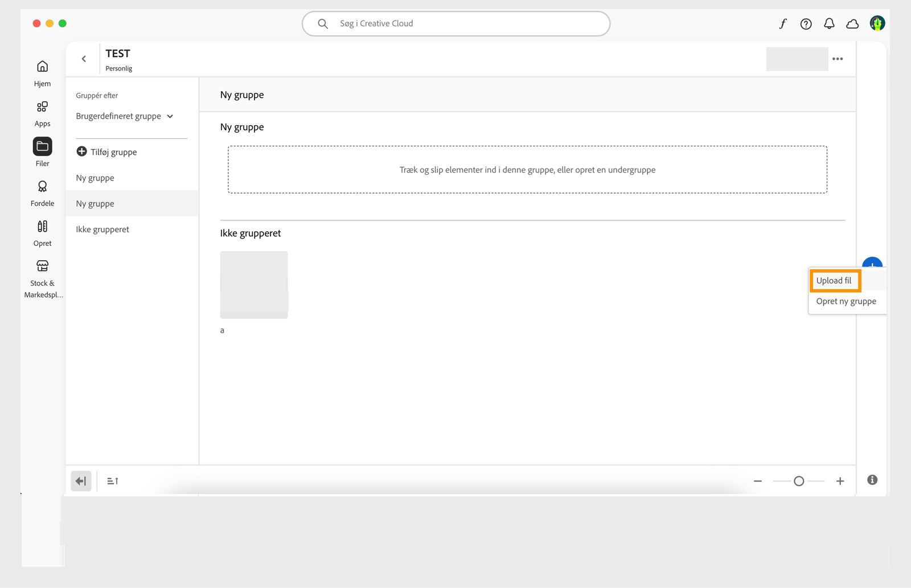The height and width of the screenshot is (588, 911).
Task: Click the Tilføj gruppe button
Action: coord(106,152)
